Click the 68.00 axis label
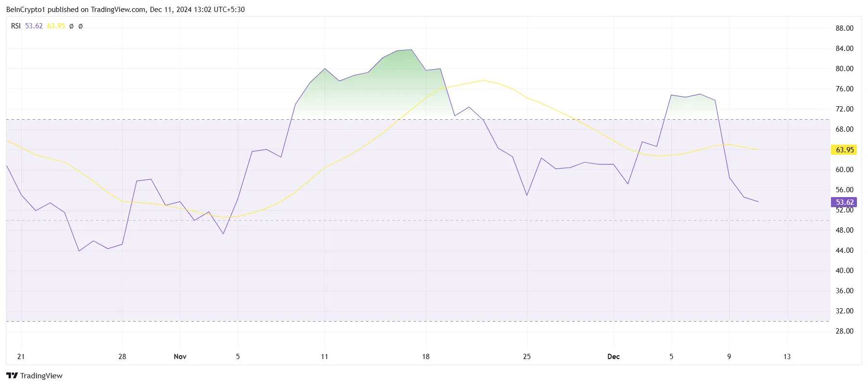 [x=844, y=129]
